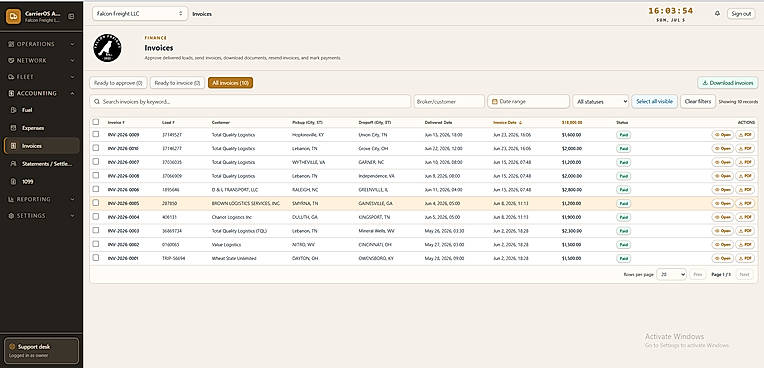
Task: Select the Invoices sidebar icon
Action: tap(14, 146)
